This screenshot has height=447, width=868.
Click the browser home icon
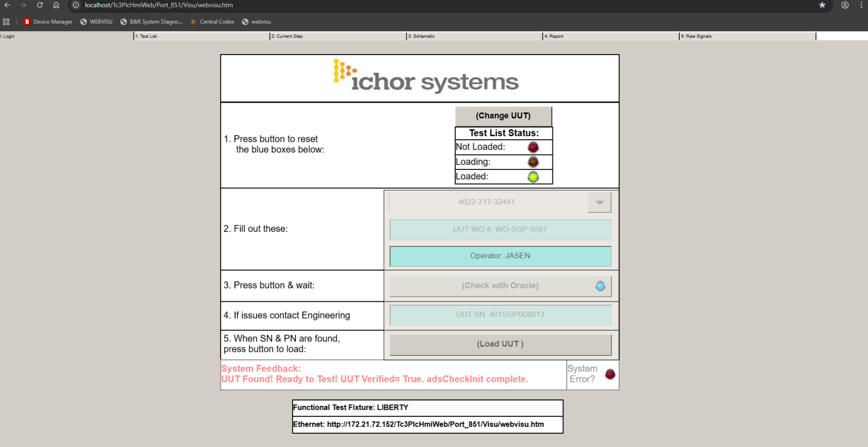[56, 5]
